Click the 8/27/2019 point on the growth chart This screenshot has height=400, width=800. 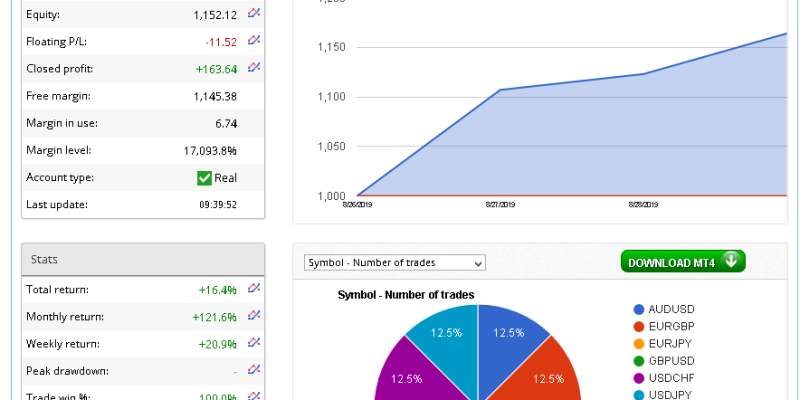(x=499, y=90)
